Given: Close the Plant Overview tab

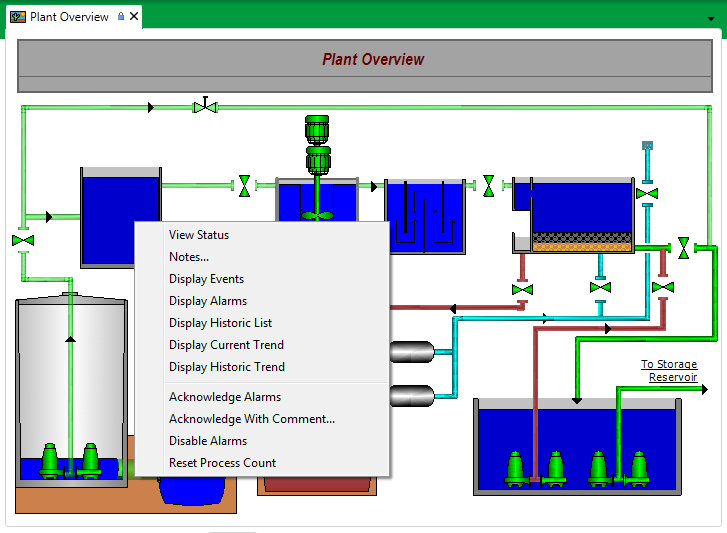Looking at the screenshot, I should coord(134,17).
